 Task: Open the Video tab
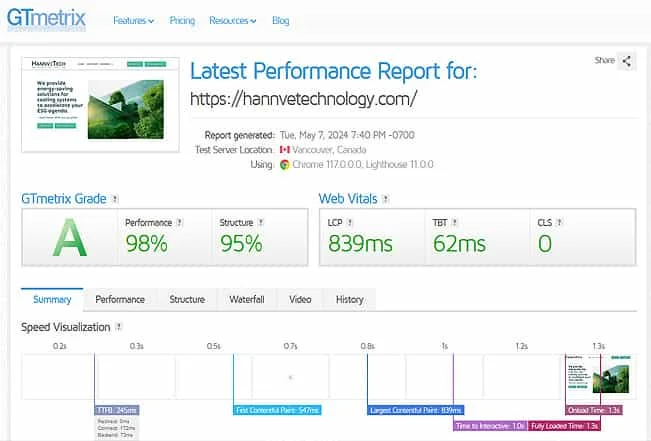(x=300, y=299)
